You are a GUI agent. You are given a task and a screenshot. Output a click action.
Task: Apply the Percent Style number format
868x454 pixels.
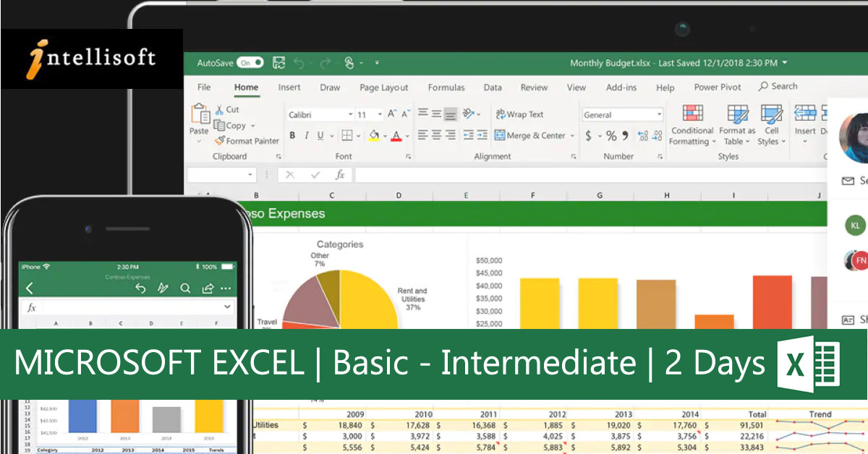(x=611, y=136)
